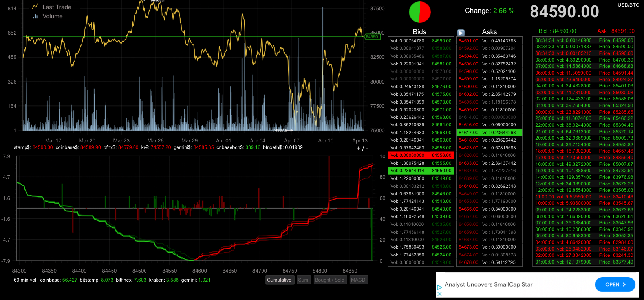This screenshot has height=300, width=644.
Task: Click the red trade entry at 08:34:33 vol 0.00105213
Action: pos(584,53)
